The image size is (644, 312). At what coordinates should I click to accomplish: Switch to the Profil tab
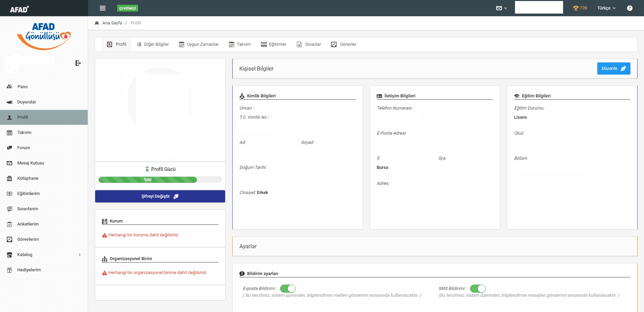pos(116,44)
